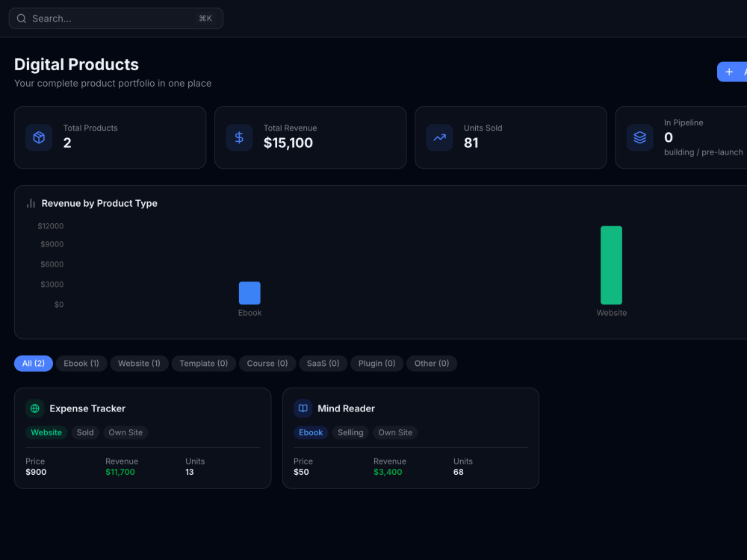Click the $6000 axis label
747x560 pixels.
pyautogui.click(x=52, y=264)
